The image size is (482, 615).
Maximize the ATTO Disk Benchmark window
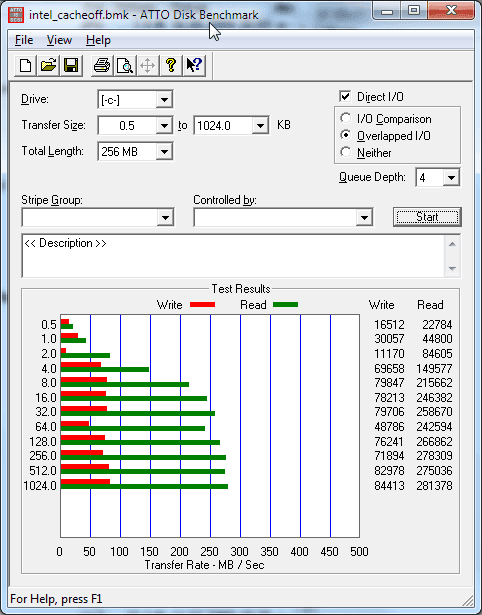(x=414, y=11)
